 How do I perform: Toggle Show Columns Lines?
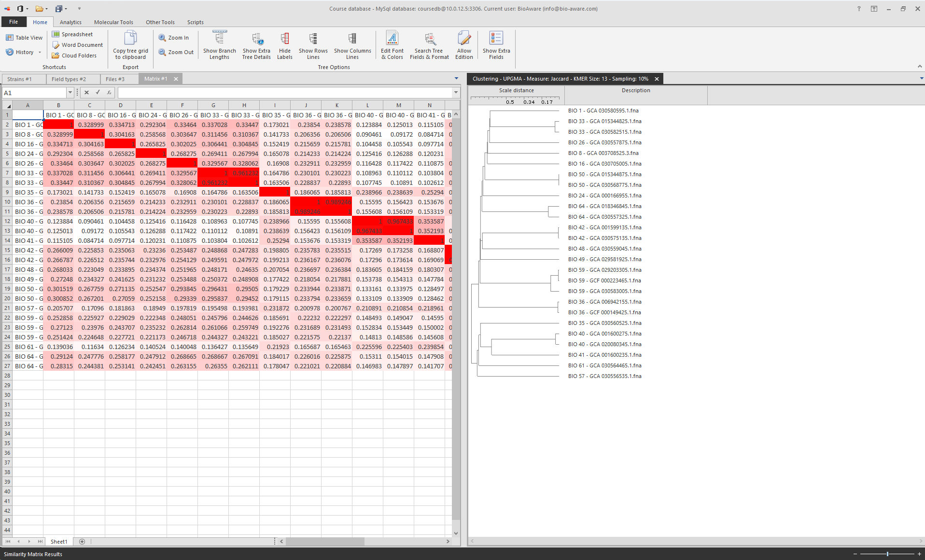tap(352, 44)
